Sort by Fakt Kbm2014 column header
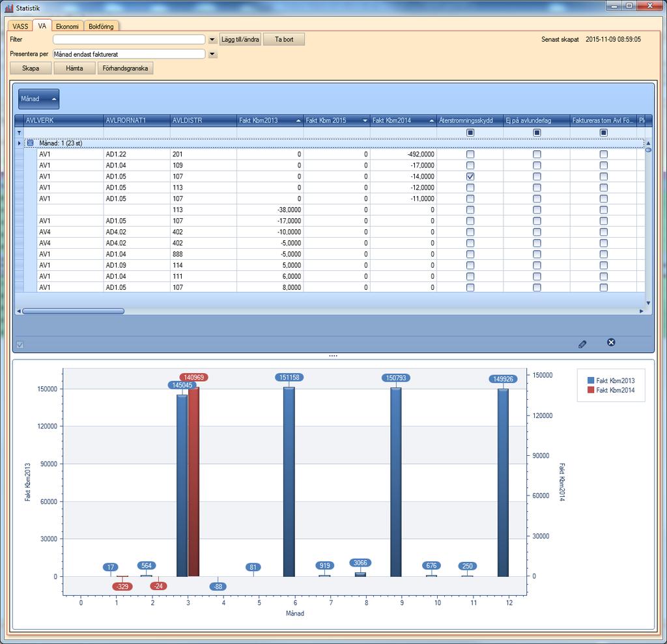Image resolution: width=667 pixels, height=644 pixels. pos(403,120)
